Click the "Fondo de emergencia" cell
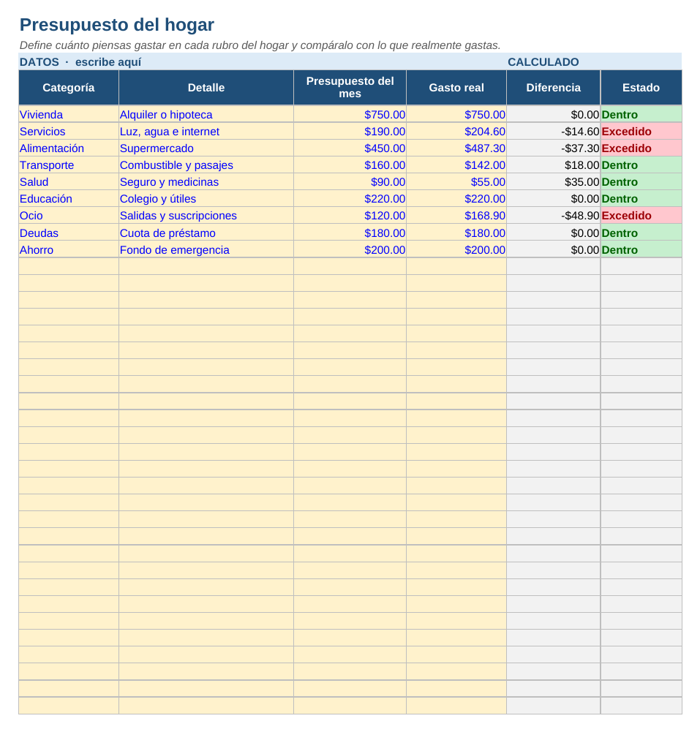This screenshot has width=700, height=732. (206, 249)
